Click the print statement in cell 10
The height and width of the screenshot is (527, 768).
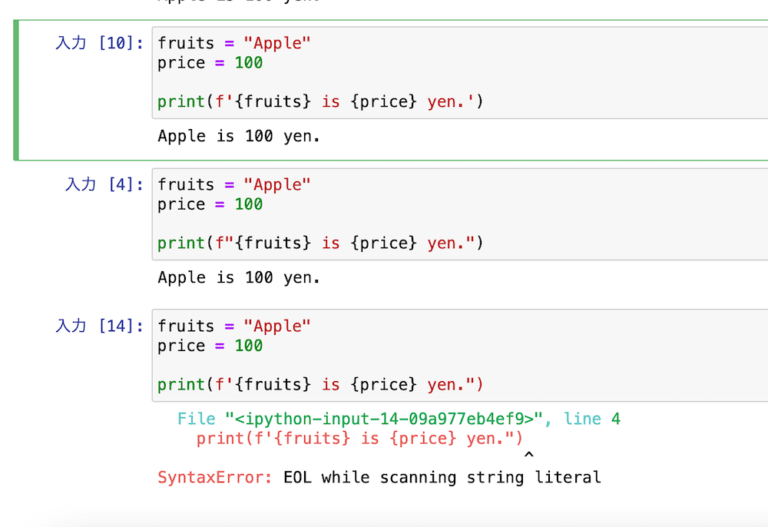point(320,102)
